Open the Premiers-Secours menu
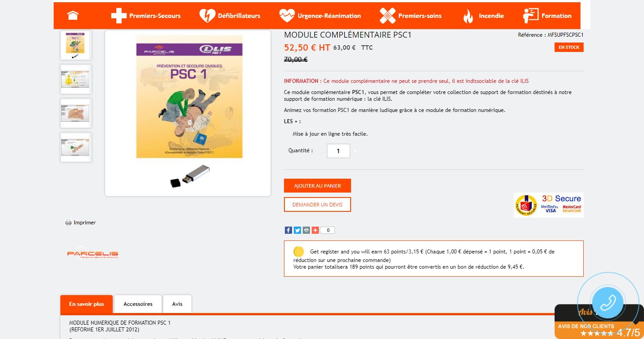The image size is (644, 339). (146, 16)
